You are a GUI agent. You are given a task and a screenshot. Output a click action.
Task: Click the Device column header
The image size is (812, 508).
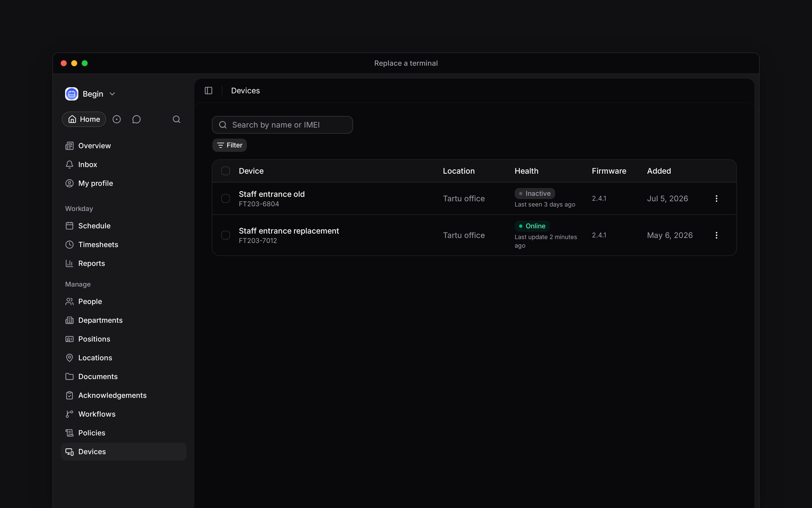click(x=251, y=171)
